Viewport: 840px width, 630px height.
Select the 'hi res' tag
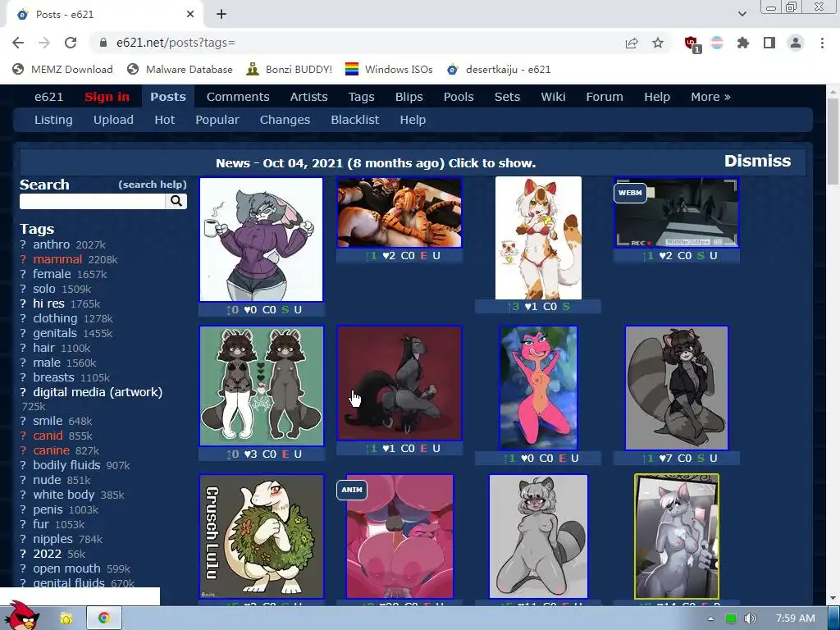click(x=48, y=304)
